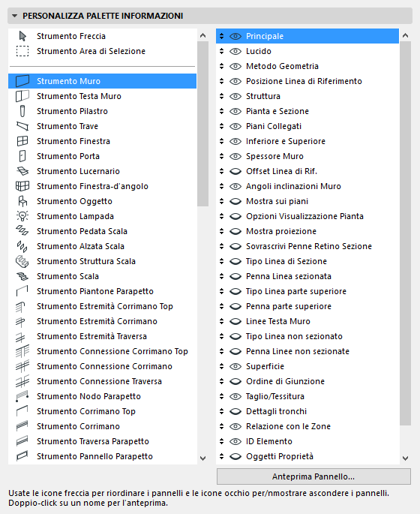Toggle the eye icon for Lucido panel
Viewport: 420px width, 514px height.
235,51
